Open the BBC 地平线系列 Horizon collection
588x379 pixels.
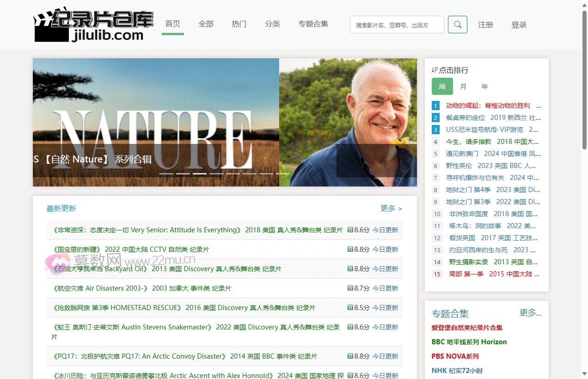(469, 342)
